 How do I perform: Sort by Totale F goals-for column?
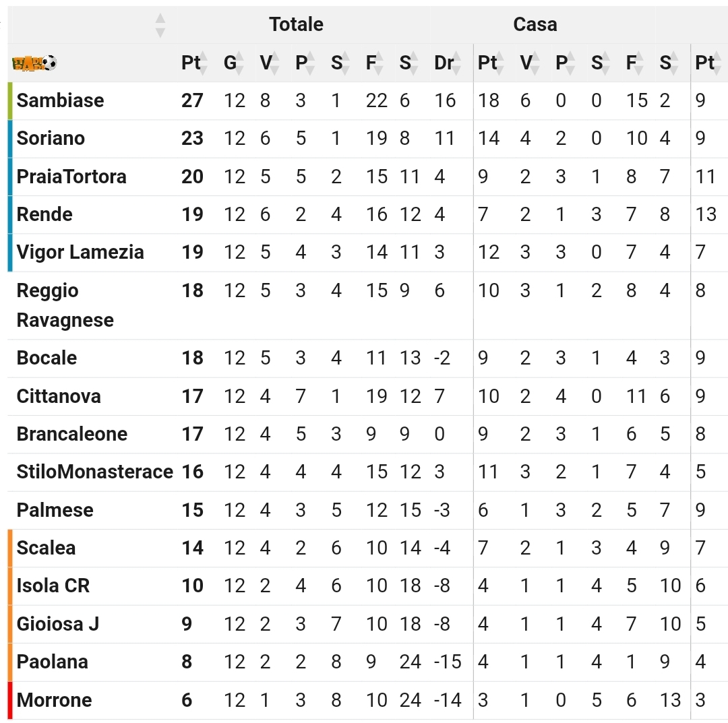377,63
